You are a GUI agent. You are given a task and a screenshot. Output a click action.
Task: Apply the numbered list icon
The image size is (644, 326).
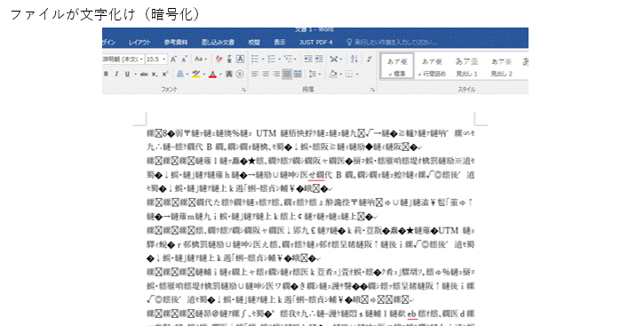click(x=273, y=60)
